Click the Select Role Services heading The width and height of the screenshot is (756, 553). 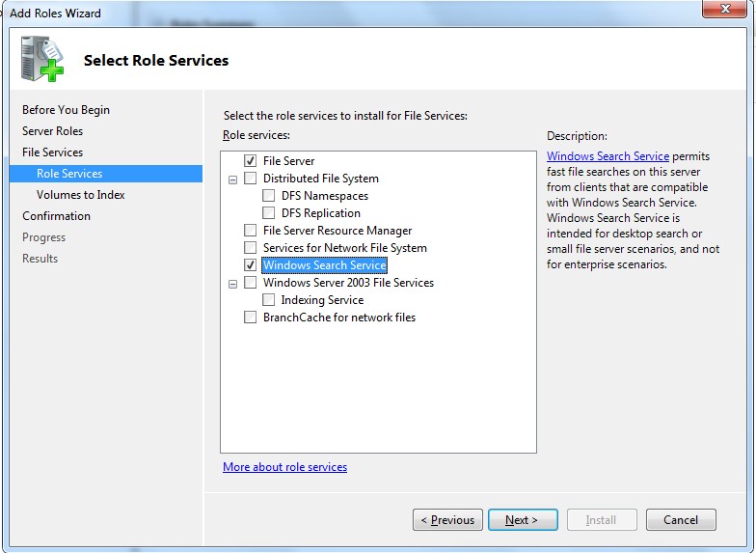156,60
